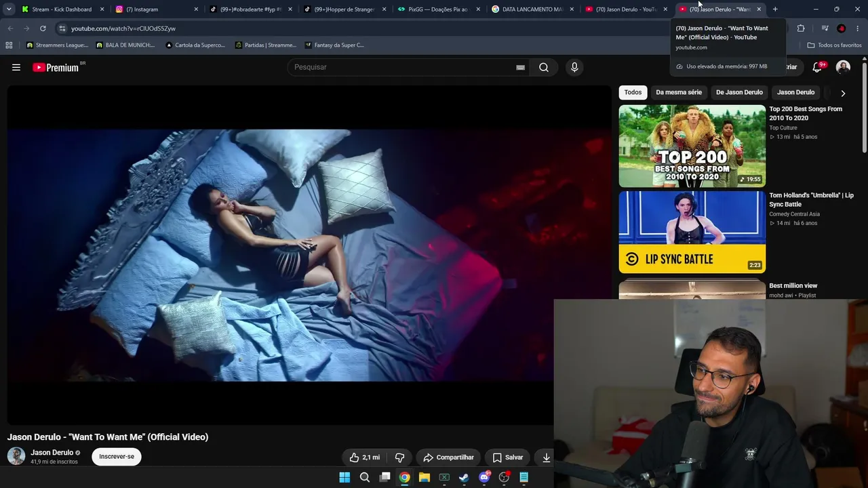Open the on-screen keyboard in search box

click(x=520, y=67)
